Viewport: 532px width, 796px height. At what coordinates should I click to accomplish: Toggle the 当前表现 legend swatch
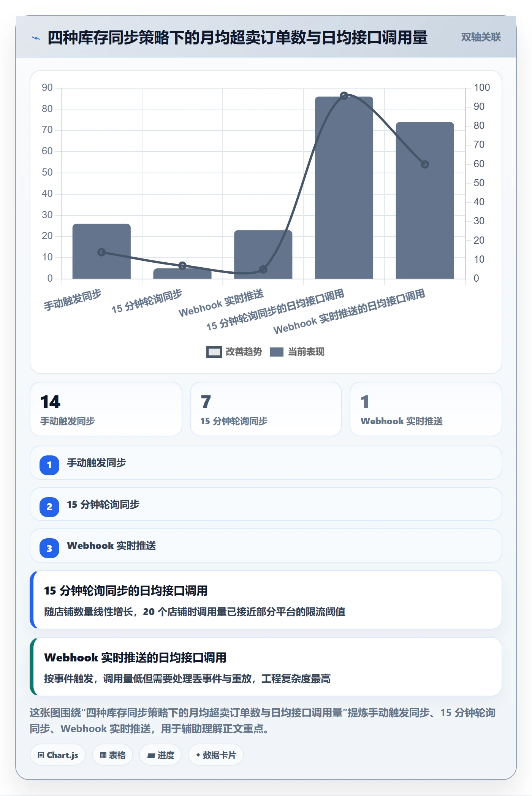(x=277, y=352)
